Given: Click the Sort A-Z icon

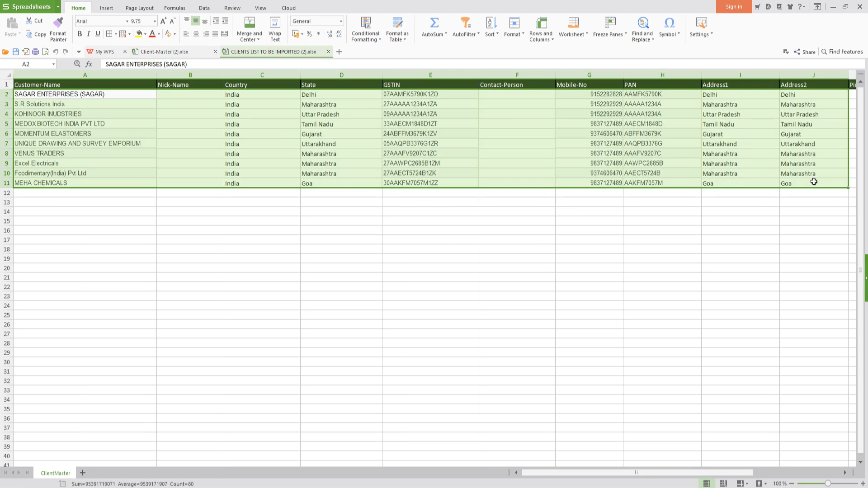Looking at the screenshot, I should [491, 23].
